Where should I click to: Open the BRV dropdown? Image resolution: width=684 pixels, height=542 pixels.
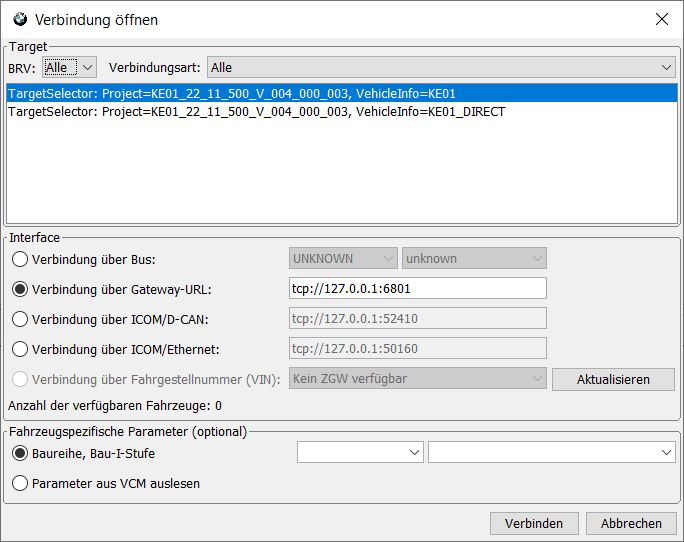70,67
